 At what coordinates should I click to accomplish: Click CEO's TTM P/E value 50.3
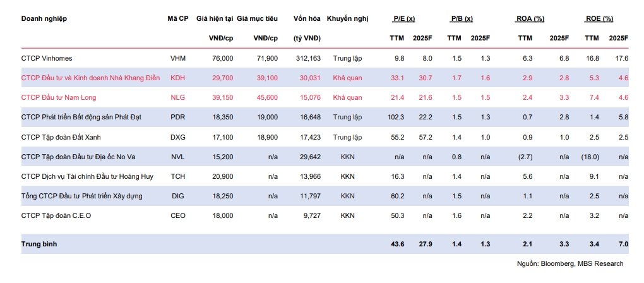(x=398, y=215)
